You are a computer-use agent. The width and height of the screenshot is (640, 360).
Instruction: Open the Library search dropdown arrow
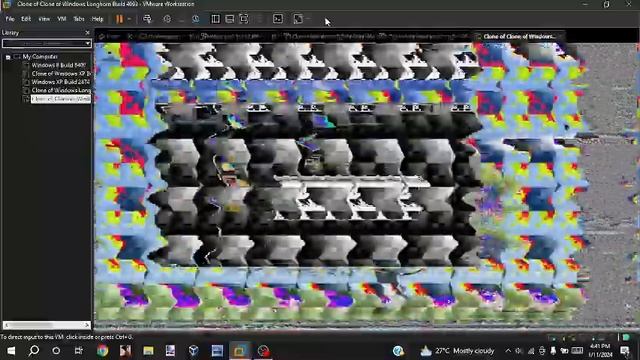point(88,43)
